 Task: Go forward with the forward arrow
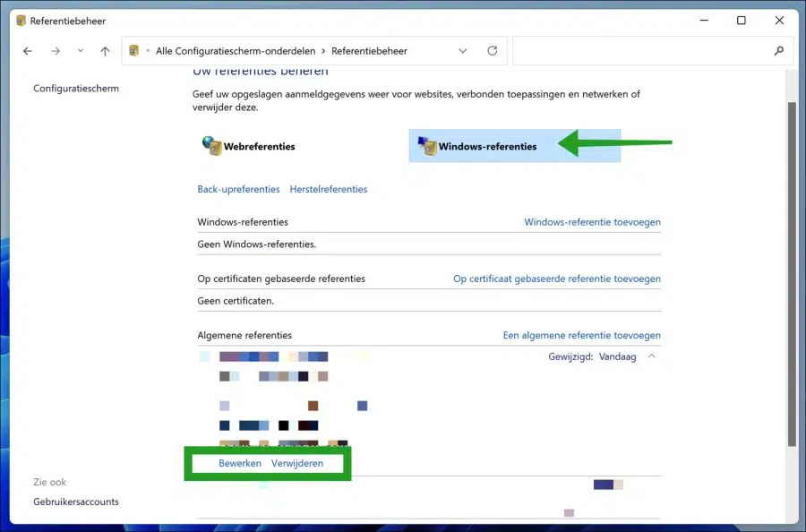pos(56,51)
